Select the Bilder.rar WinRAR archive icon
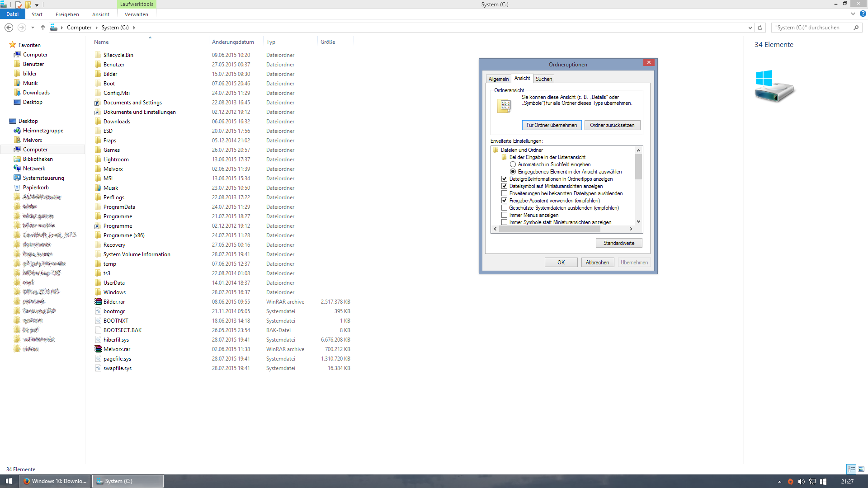Image resolution: width=868 pixels, height=488 pixels. [98, 302]
